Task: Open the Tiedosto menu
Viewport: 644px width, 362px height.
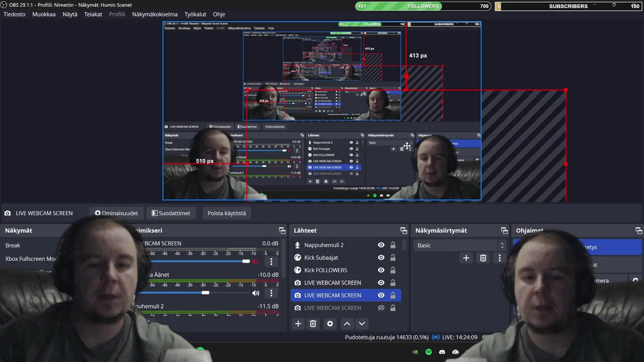Action: (15, 14)
